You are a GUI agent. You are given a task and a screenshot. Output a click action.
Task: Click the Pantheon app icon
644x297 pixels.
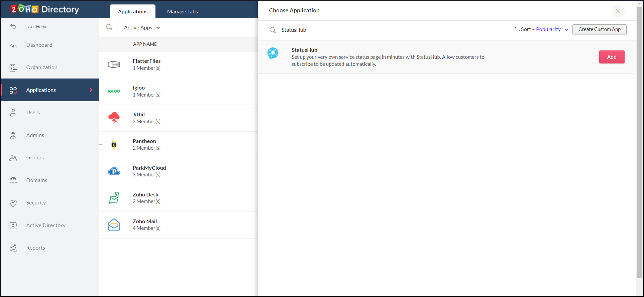[x=114, y=145]
